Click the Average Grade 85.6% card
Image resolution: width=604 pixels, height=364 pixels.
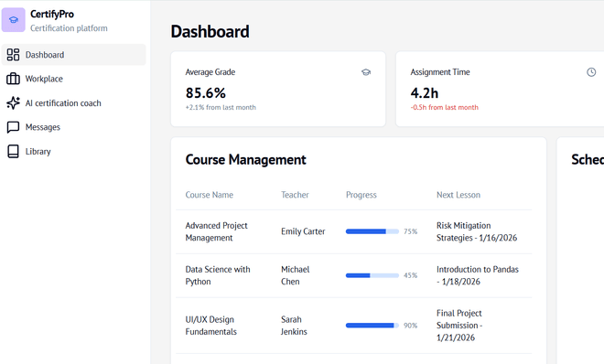[x=278, y=89]
